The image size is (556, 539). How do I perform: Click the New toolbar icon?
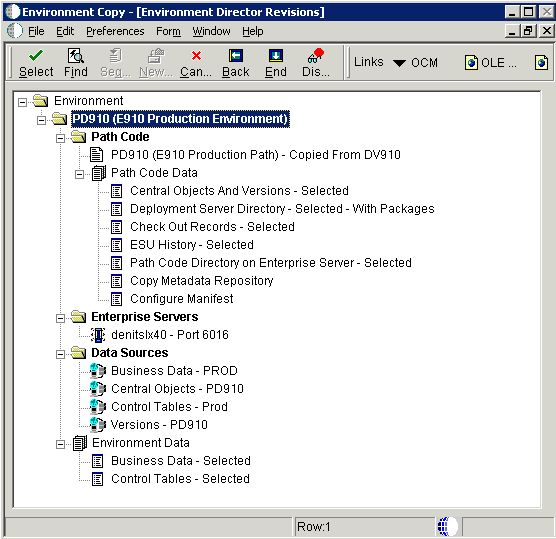pyautogui.click(x=156, y=56)
